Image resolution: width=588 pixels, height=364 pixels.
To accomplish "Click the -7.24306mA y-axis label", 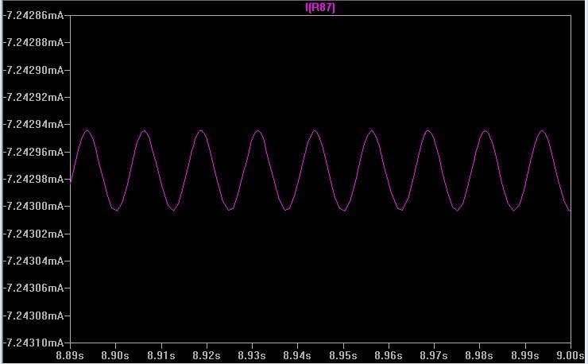I will click(x=33, y=288).
